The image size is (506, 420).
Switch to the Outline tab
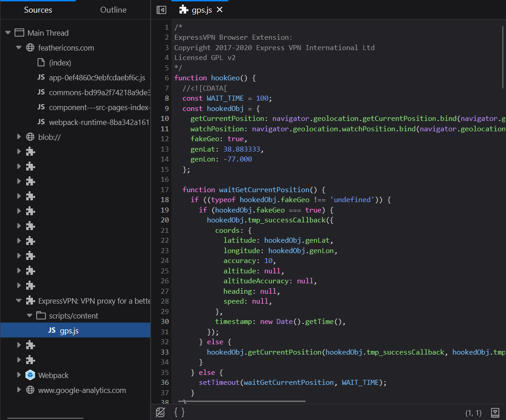(x=113, y=9)
